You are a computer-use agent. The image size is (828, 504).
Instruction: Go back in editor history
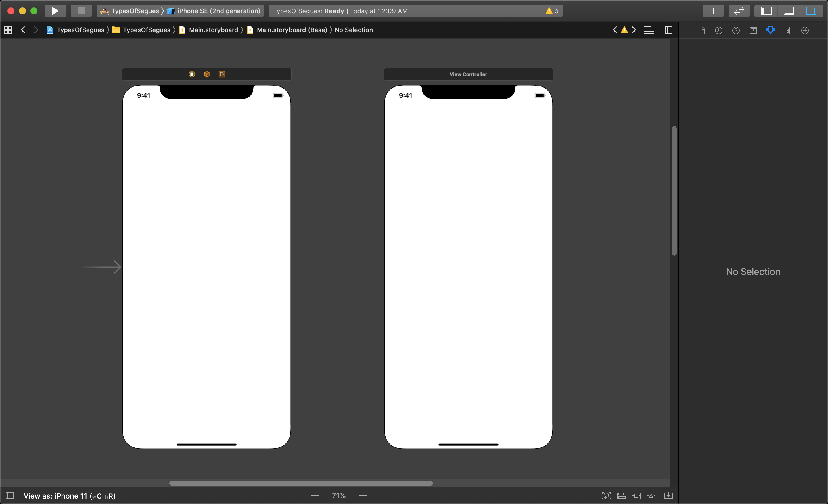click(23, 30)
